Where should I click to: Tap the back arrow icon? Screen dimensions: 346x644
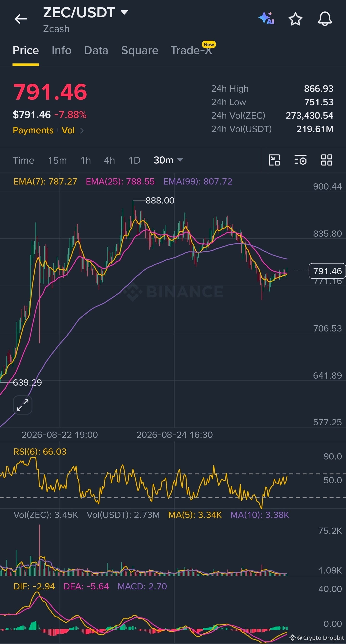point(21,19)
